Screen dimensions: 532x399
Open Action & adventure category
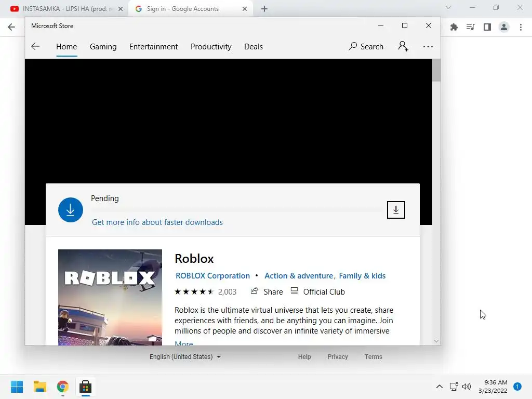[299, 276]
